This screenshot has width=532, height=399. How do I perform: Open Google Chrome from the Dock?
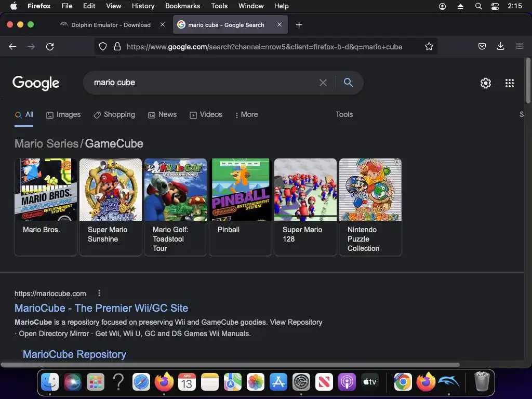(403, 382)
